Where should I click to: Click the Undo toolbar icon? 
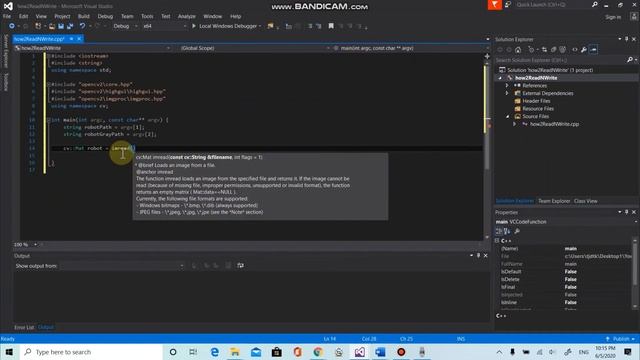(82, 26)
